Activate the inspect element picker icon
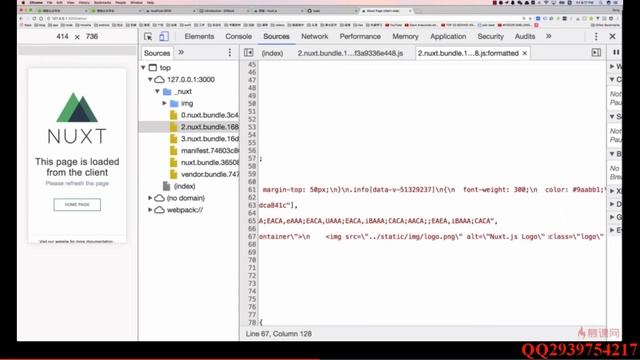640x360 pixels. coord(148,36)
